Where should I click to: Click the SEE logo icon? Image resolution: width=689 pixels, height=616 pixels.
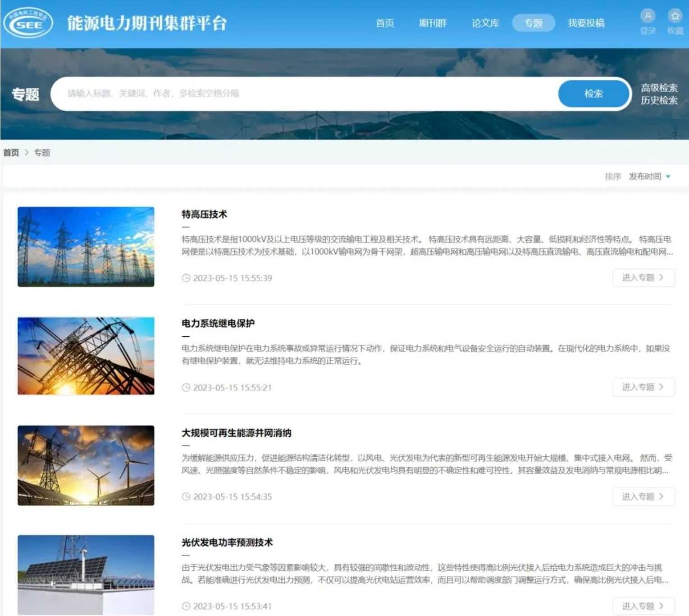coord(28,23)
